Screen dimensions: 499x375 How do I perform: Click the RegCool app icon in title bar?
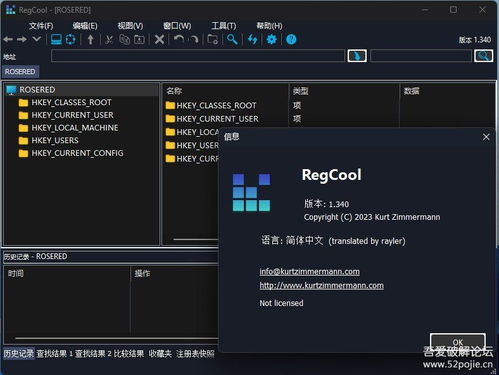tap(11, 10)
